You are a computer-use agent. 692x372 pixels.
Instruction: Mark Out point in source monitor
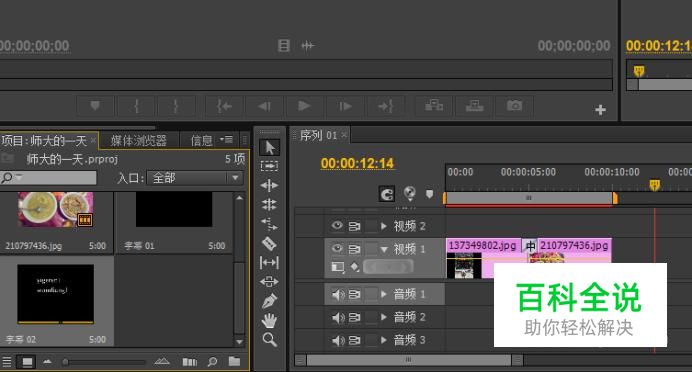pos(176,106)
